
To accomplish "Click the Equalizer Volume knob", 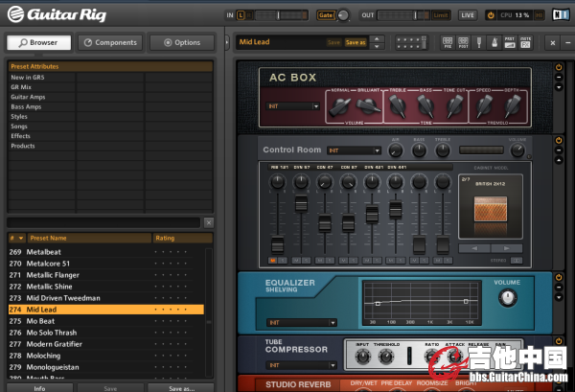I will pos(508,298).
